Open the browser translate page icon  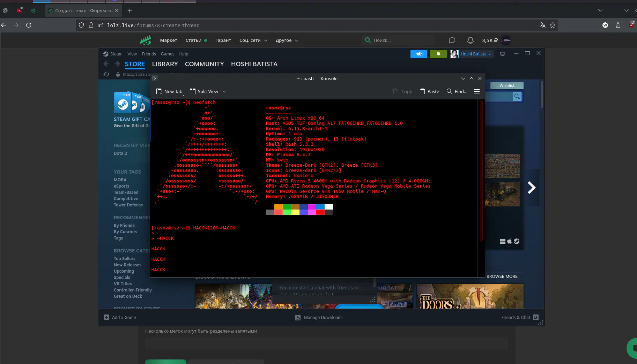pos(542,25)
